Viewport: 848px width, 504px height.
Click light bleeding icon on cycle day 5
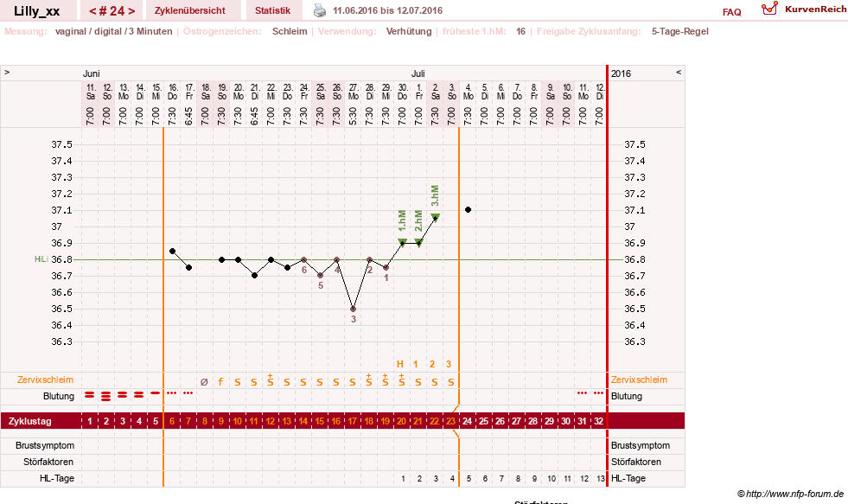(156, 393)
